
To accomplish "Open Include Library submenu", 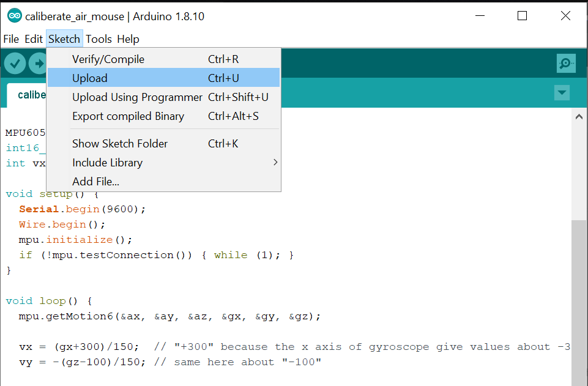I will pyautogui.click(x=164, y=162).
